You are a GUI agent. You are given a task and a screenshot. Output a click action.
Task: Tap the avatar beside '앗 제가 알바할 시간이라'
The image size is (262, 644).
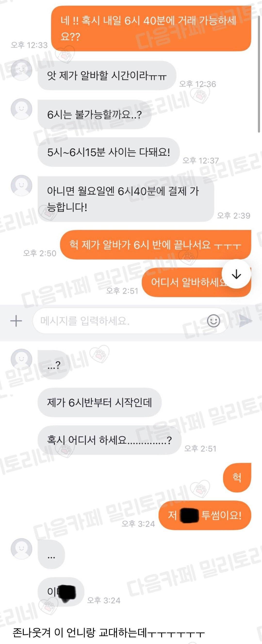coord(22,71)
